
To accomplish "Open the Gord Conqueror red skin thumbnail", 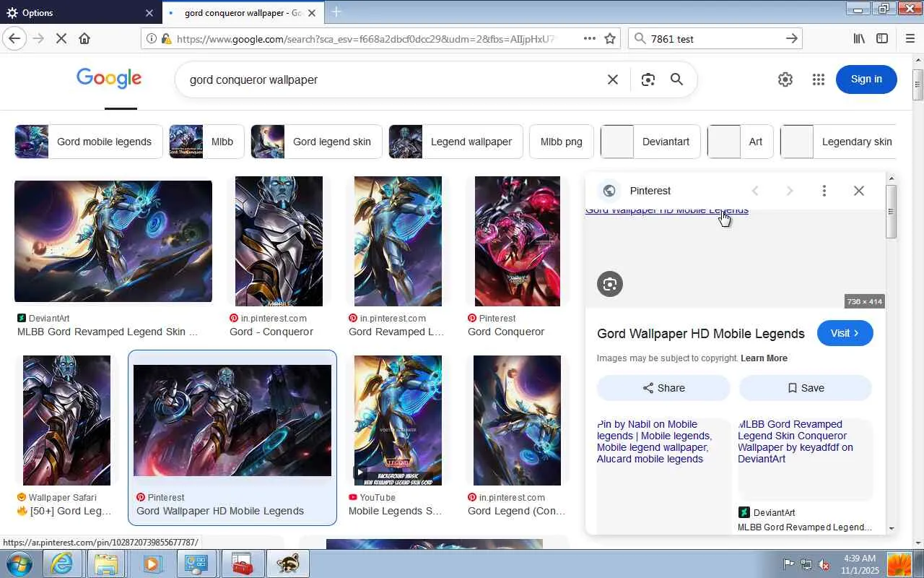I will (517, 241).
